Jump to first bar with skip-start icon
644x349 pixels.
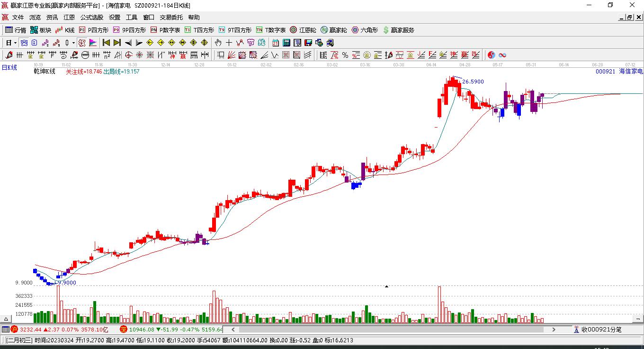(x=106, y=43)
